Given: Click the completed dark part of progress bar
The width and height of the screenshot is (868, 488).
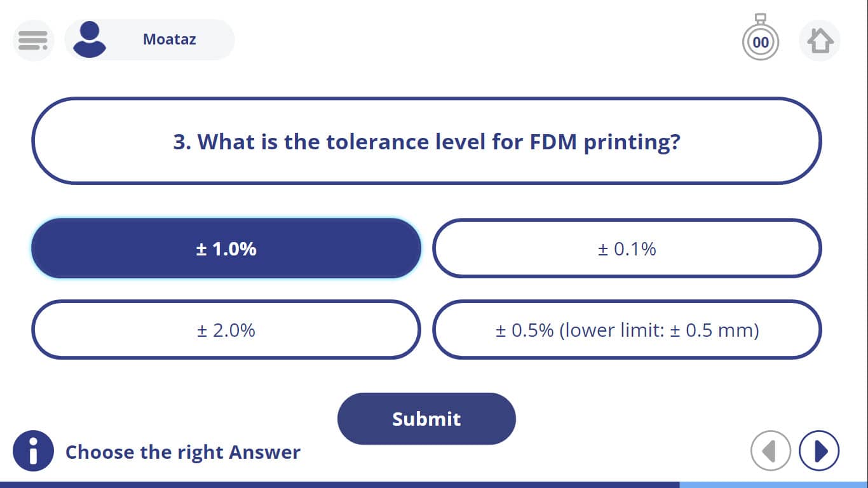Looking at the screenshot, I should (x=339, y=485).
